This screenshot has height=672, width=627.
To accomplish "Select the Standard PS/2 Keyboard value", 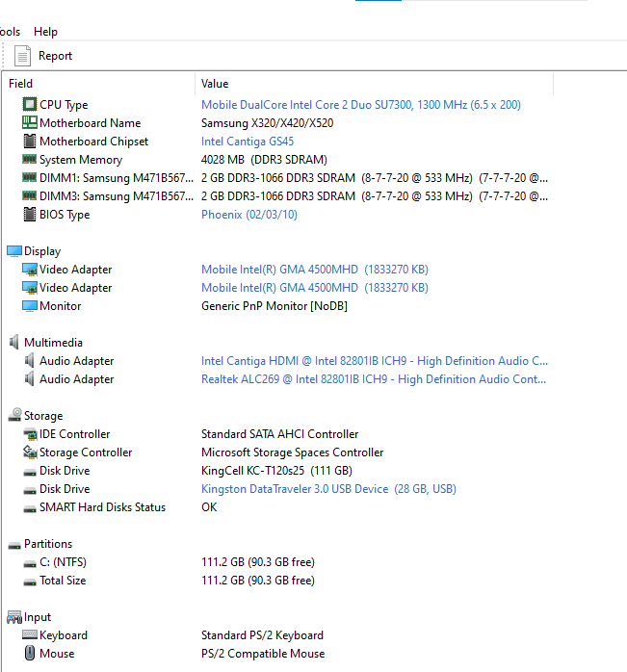I will (x=262, y=635).
